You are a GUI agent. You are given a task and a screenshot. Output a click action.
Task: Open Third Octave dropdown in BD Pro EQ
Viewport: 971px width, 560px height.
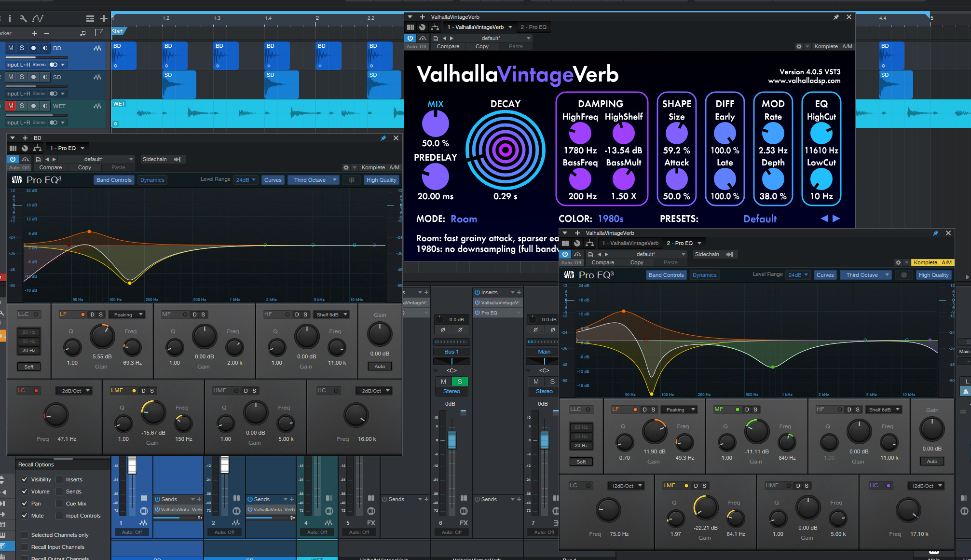click(x=314, y=180)
